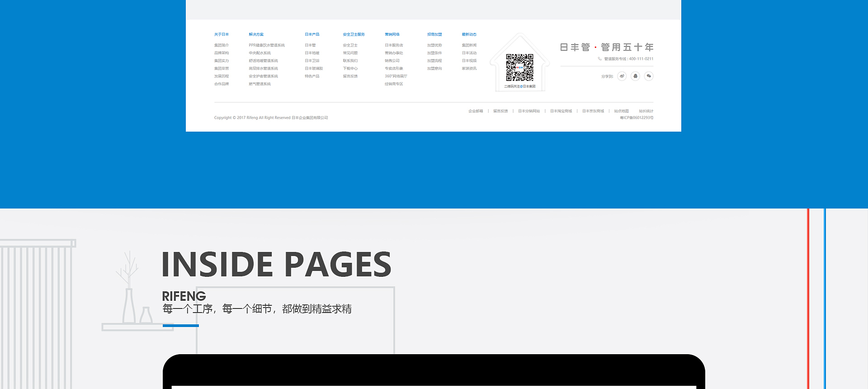Go to the 招商加盟 section heading

[434, 34]
